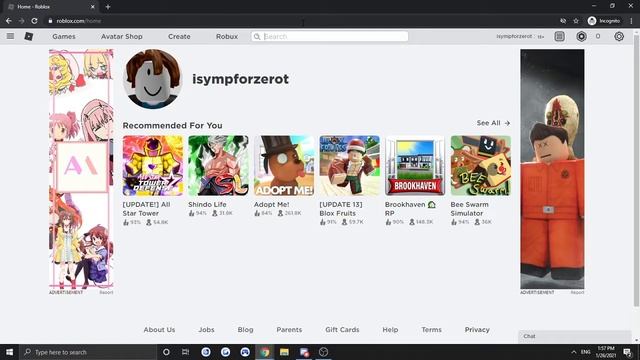Click the browser address bar
640x360 pixels.
click(x=302, y=21)
